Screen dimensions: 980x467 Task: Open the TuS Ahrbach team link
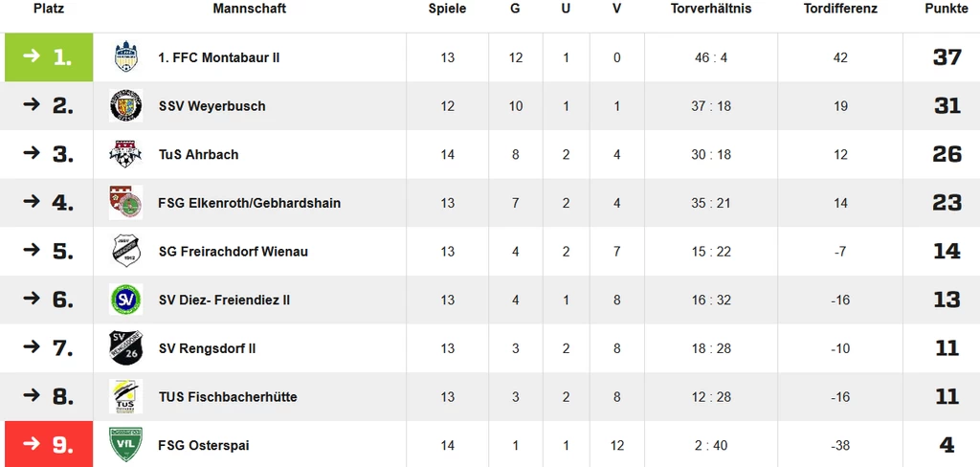199,154
